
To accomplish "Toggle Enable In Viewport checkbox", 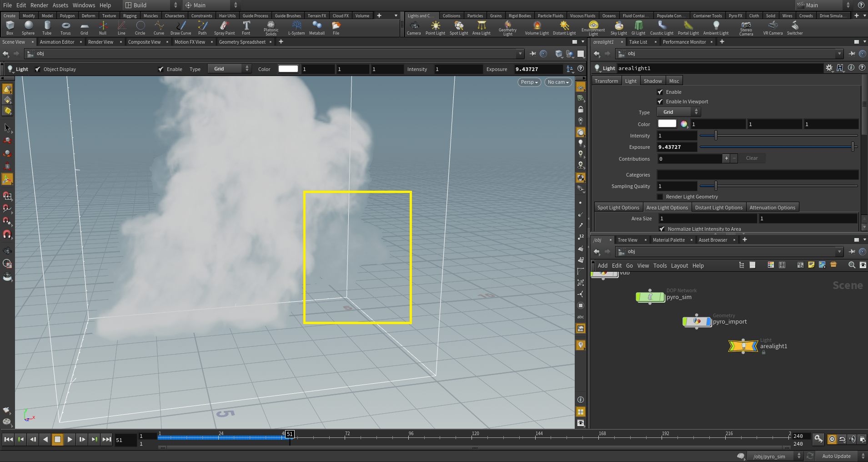I will coord(660,102).
